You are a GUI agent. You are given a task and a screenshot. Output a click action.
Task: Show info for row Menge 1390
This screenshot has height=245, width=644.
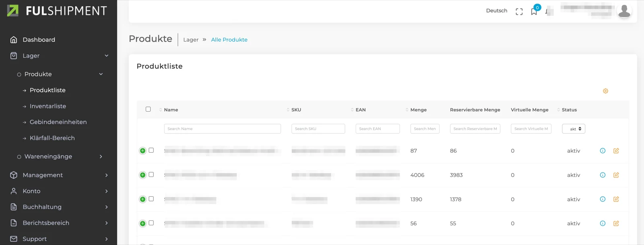(x=603, y=199)
